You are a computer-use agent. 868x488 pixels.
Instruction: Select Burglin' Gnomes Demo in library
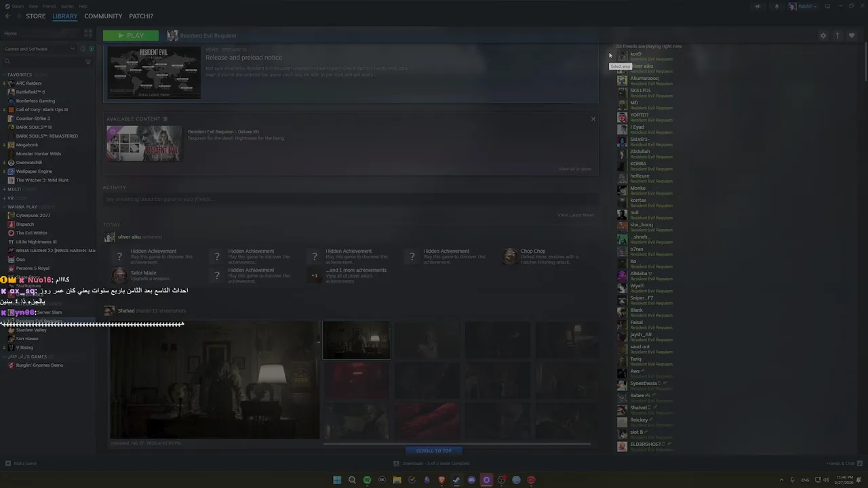pyautogui.click(x=39, y=365)
